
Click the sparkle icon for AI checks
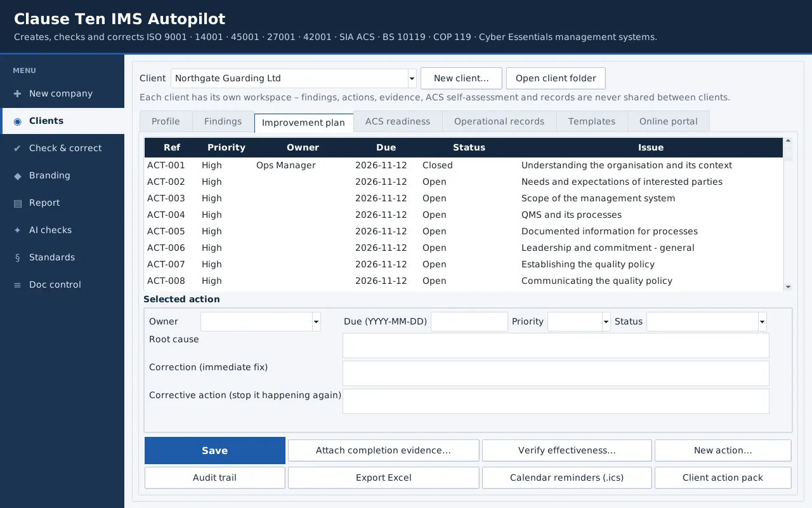[x=17, y=230]
